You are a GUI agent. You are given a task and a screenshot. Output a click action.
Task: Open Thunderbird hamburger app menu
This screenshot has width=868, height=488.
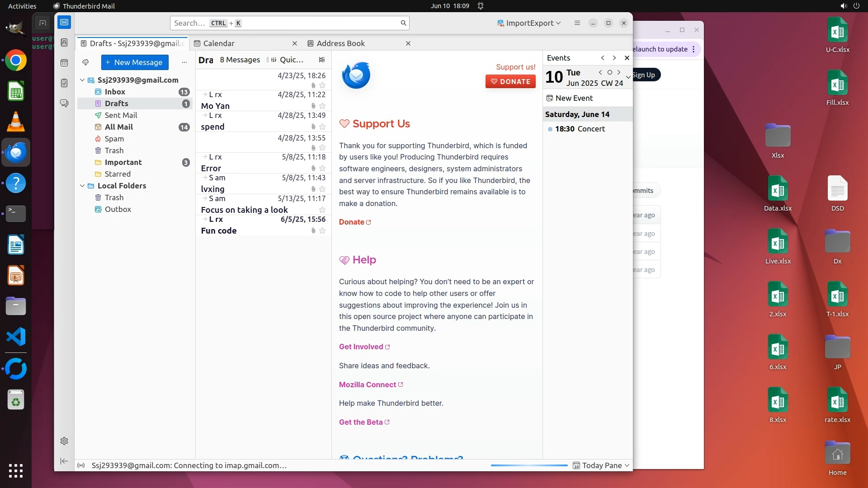tap(577, 23)
